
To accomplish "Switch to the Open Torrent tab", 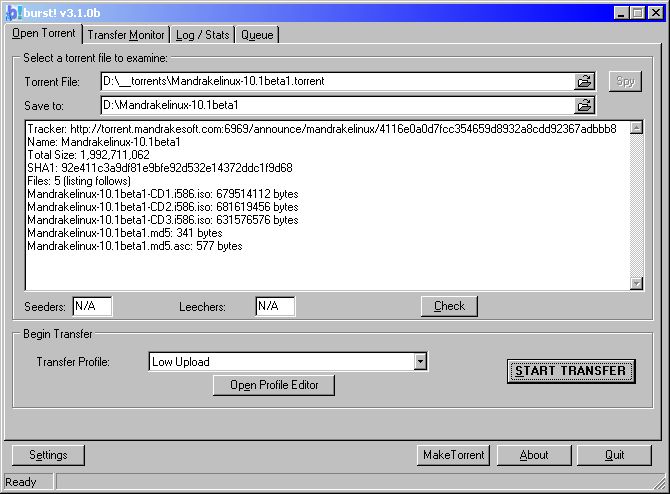I will click(43, 33).
